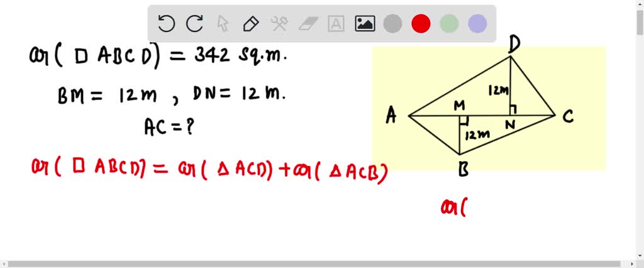644x268 pixels.
Task: Select the pointer selection tool
Action: pos(223,24)
